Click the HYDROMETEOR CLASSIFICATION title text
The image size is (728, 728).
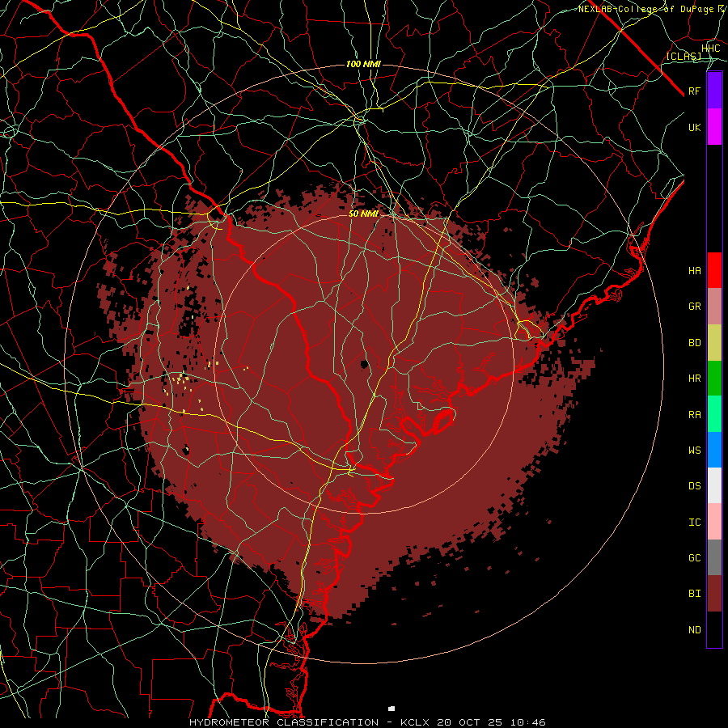coord(284,722)
